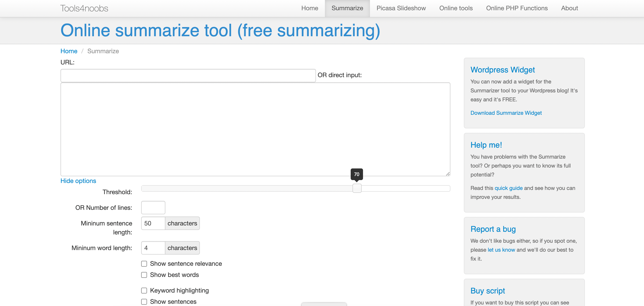Open Download Summarize Widget link
Viewport: 644px width, 306px height.
506,113
